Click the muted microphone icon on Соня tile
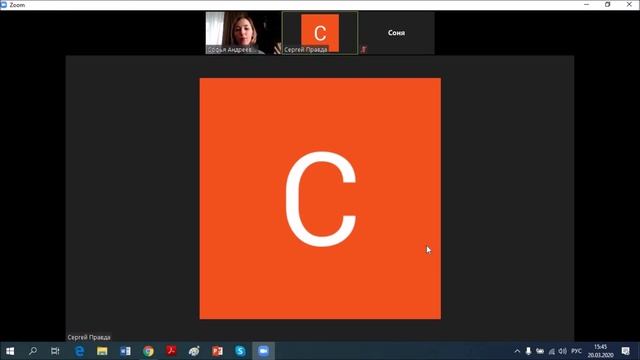Image resolution: width=640 pixels, height=360 pixels. tap(364, 49)
